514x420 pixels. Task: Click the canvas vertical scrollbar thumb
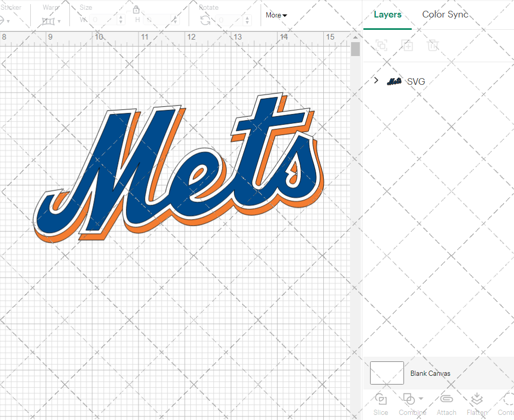(355, 49)
